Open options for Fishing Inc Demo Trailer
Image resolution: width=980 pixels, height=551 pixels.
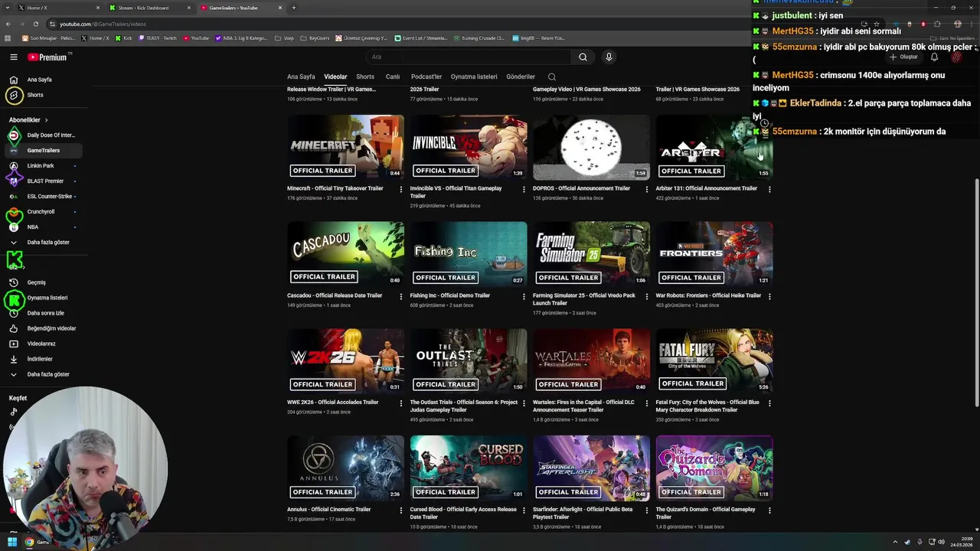click(x=524, y=296)
